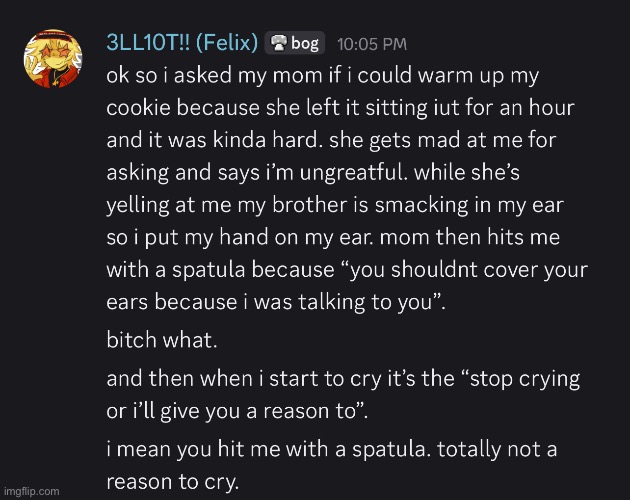This screenshot has width=630, height=500.
Task: Click the line starting "i mean you hit me"
Action: click(x=332, y=449)
